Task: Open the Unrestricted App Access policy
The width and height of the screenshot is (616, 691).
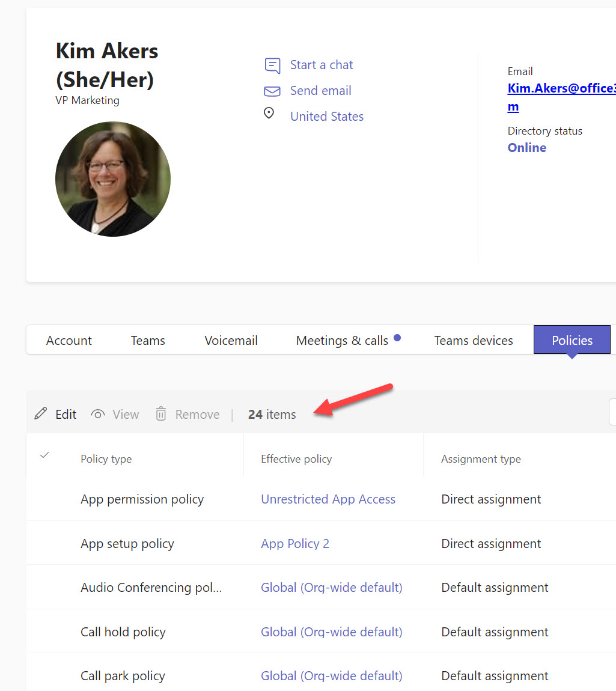Action: pyautogui.click(x=328, y=499)
